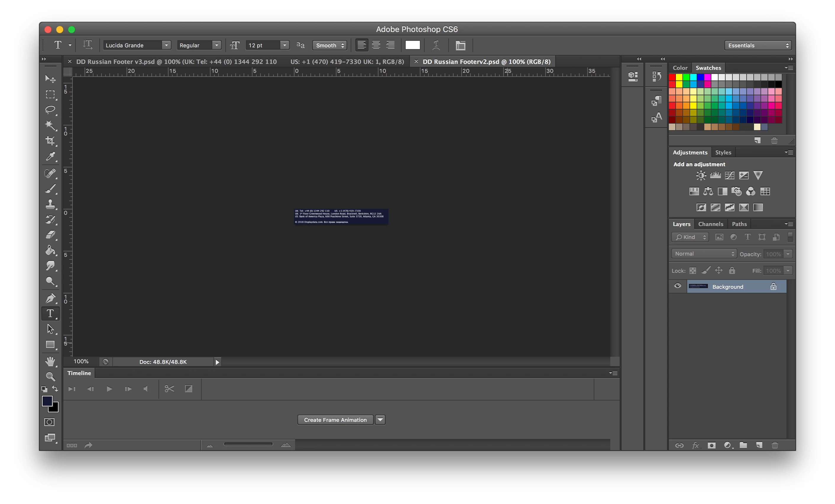Click the white text color swatch
Image resolution: width=835 pixels, height=504 pixels.
[x=412, y=45]
